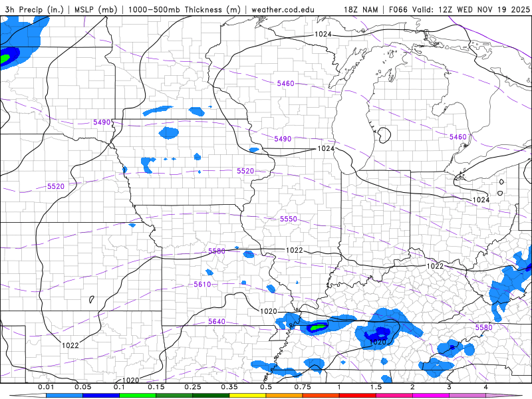532x399 pixels.
Task: Click the '1020' isobar label in southern Missouri
Action: [269, 311]
